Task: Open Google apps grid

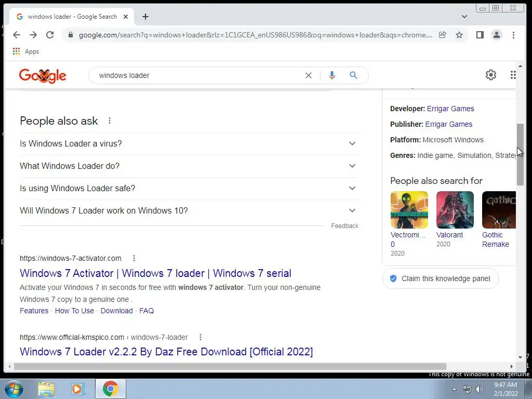Action: click(513, 75)
